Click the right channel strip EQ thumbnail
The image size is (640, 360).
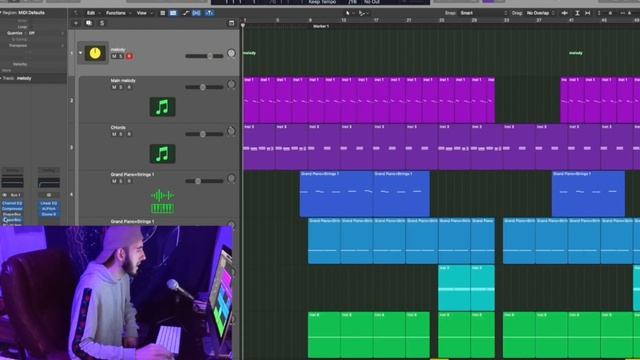click(x=49, y=182)
